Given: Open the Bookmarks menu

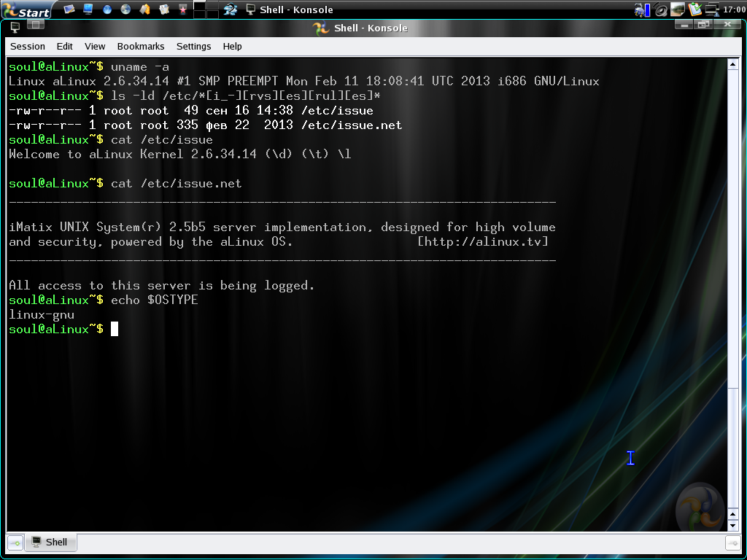Looking at the screenshot, I should pos(141,46).
